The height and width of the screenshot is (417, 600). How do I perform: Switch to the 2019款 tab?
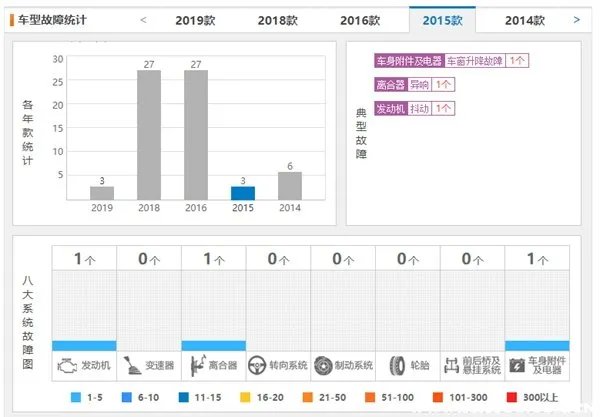pyautogui.click(x=193, y=19)
